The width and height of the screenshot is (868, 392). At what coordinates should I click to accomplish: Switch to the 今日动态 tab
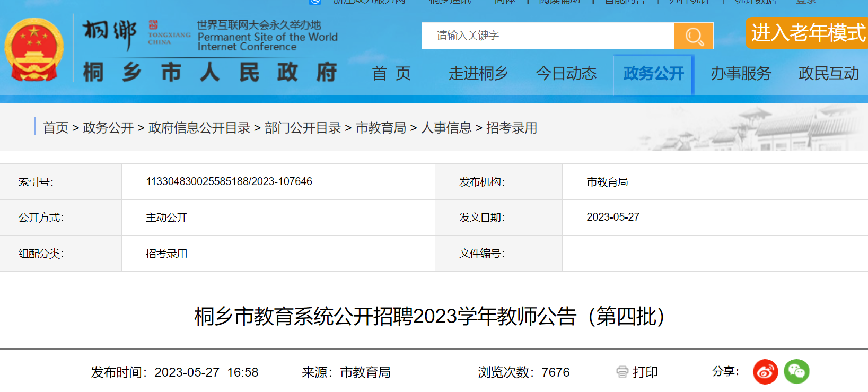point(566,74)
